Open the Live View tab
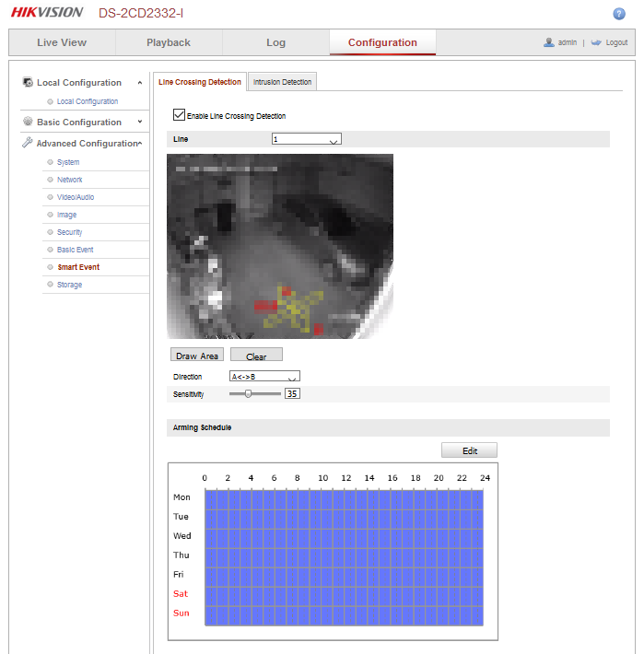Viewport: 644px width, 654px height. coord(62,42)
